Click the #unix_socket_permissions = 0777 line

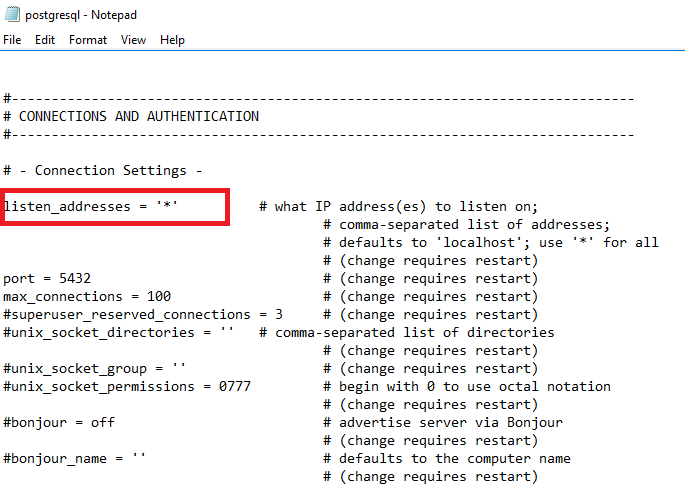coord(127,387)
